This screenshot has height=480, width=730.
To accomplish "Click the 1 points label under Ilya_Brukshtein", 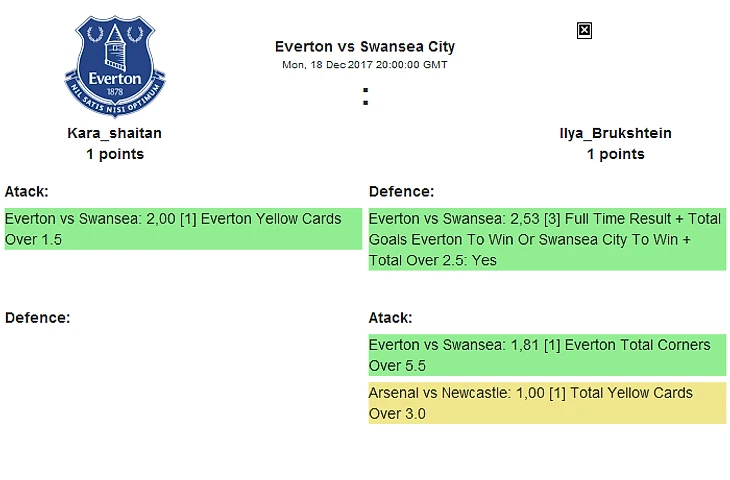I will [615, 154].
